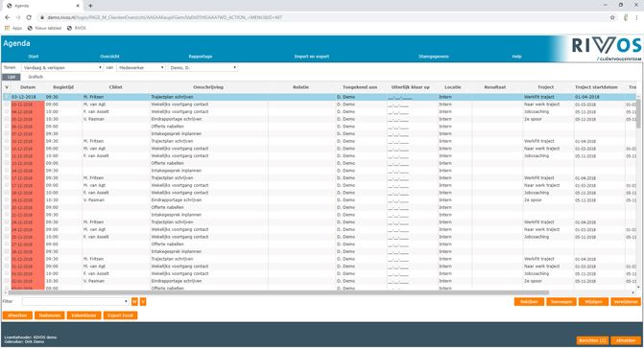Open the Apps shortcut in the bookmarks bar
This screenshot has height=348, width=644.
click(x=13, y=28)
